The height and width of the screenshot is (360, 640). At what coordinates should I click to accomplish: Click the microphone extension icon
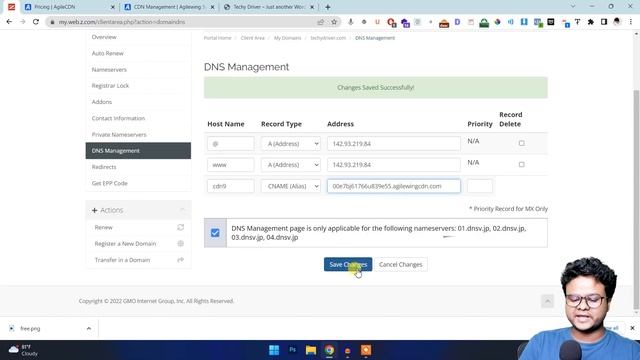tap(351, 22)
